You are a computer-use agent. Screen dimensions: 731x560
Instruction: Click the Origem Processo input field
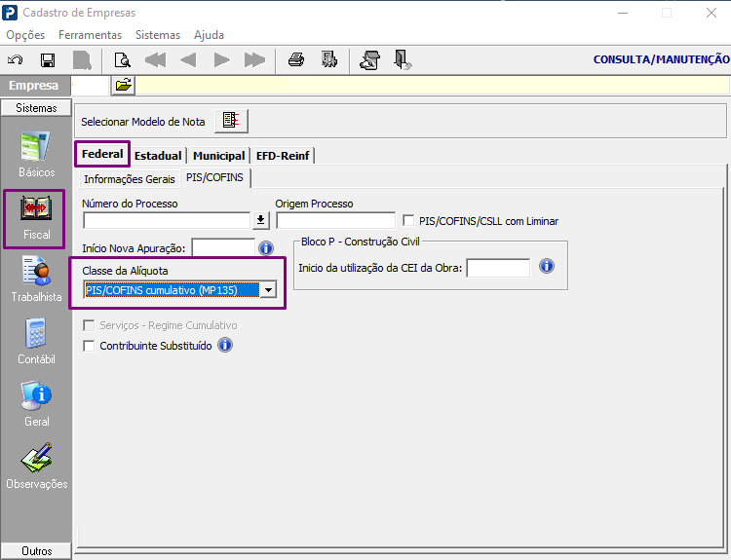click(335, 220)
